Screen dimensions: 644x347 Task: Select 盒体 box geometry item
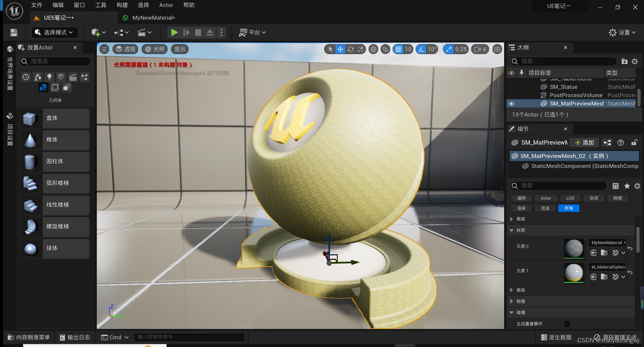[x=54, y=118]
